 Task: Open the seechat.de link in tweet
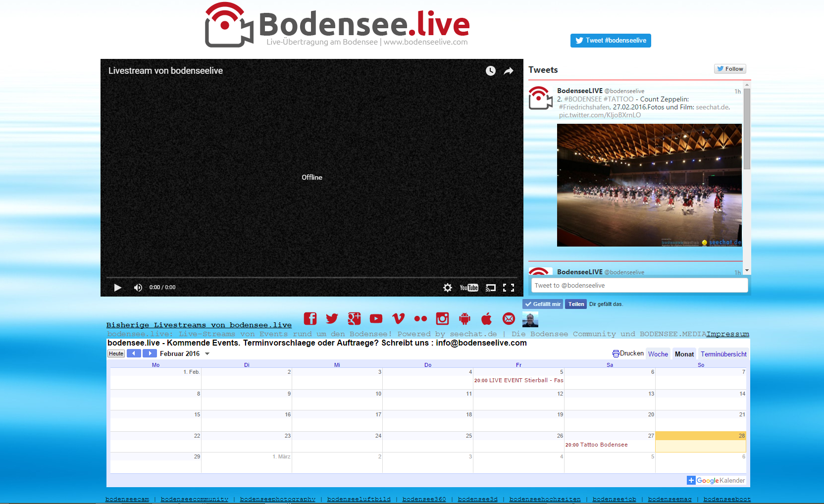click(x=712, y=107)
